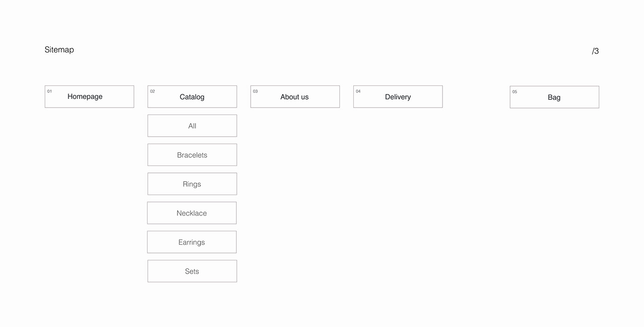This screenshot has height=327, width=644.
Task: Click the 03 number label on About us
Action: coord(255,91)
